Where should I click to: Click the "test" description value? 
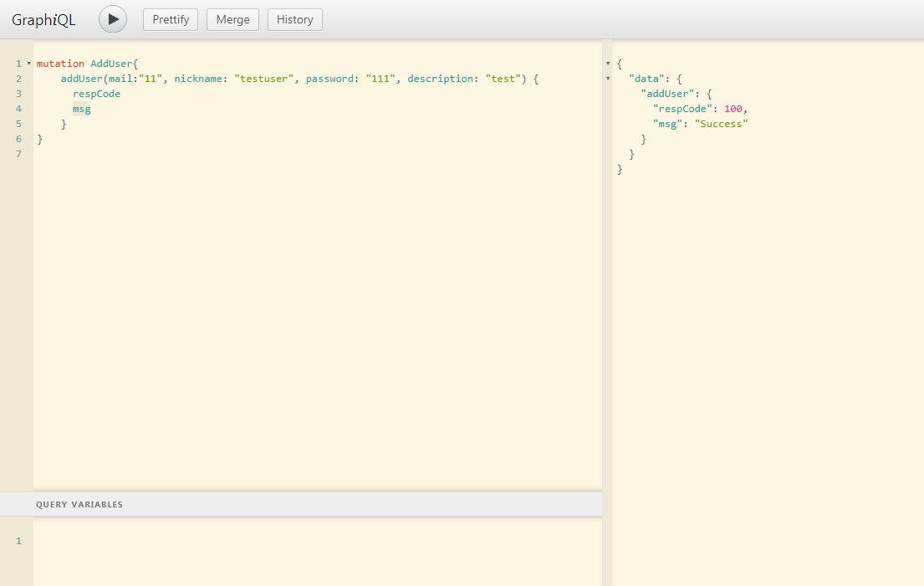[503, 79]
